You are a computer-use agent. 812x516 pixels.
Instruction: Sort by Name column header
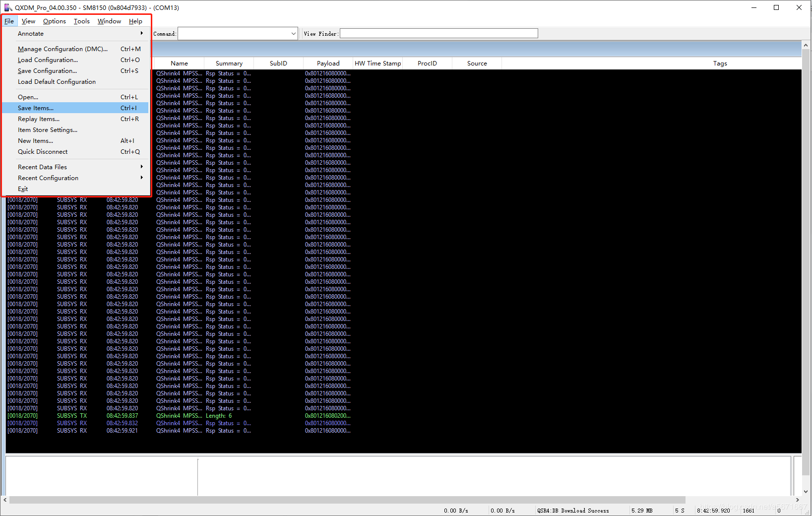[179, 64]
